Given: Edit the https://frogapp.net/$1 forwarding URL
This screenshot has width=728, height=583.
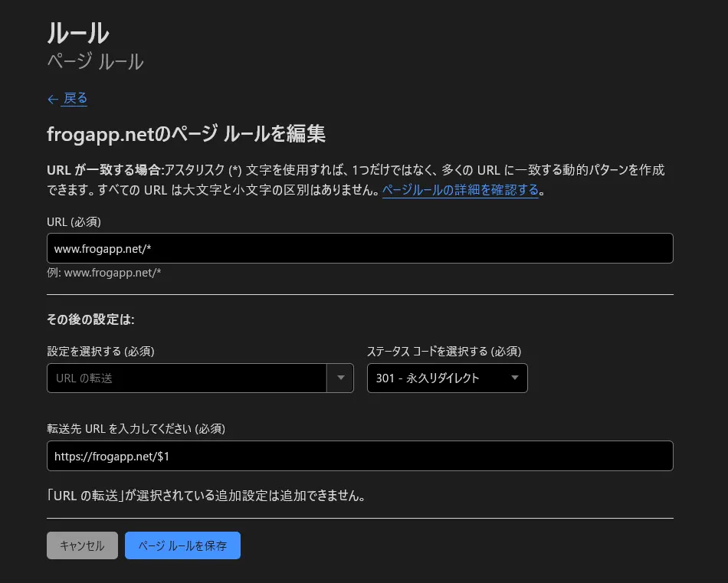Looking at the screenshot, I should [115, 455].
